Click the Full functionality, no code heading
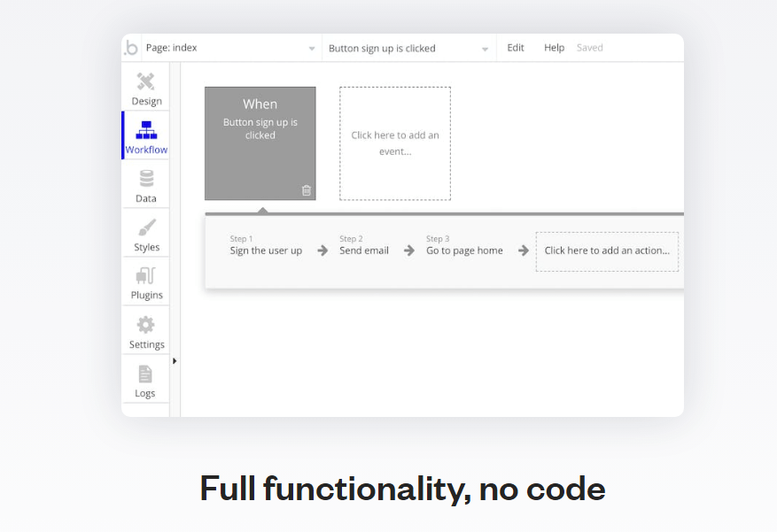 pos(402,489)
